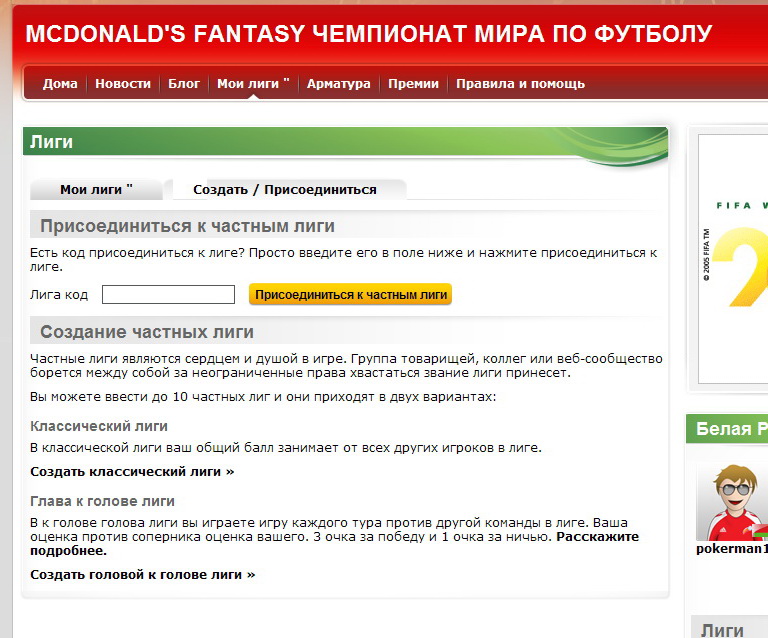Screen dimensions: 768x638
Task: Open the pokerman username link
Action: (732, 549)
